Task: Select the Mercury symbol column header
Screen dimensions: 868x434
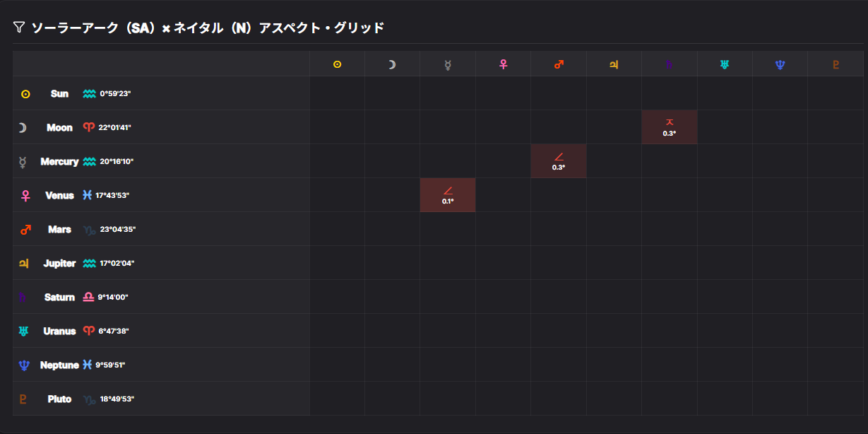Action: [448, 64]
